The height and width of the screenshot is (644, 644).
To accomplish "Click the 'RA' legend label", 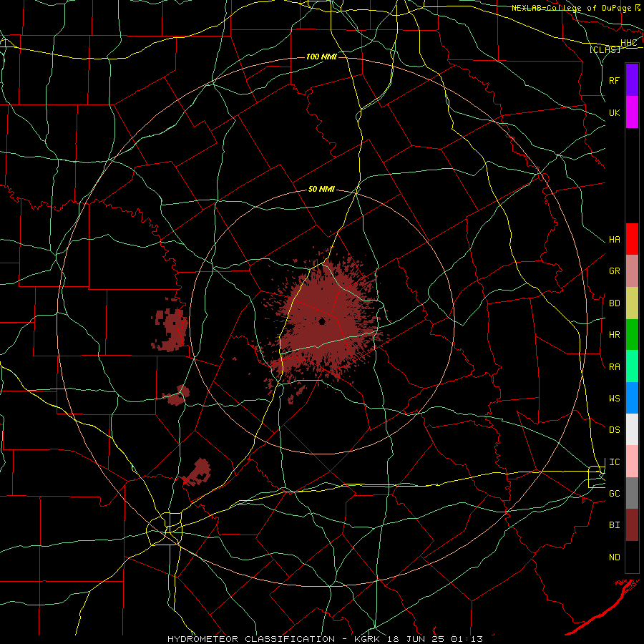I will [614, 367].
